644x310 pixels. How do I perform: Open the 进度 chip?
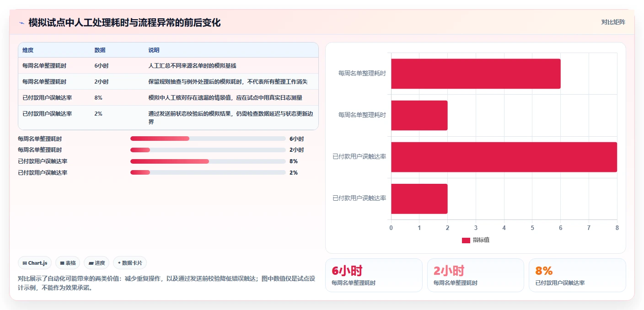coord(97,263)
